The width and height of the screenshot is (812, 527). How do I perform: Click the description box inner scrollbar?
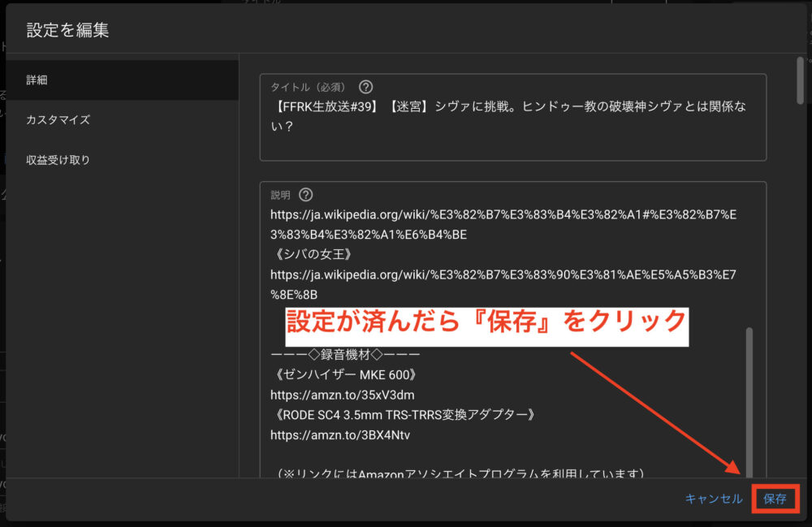point(749,402)
